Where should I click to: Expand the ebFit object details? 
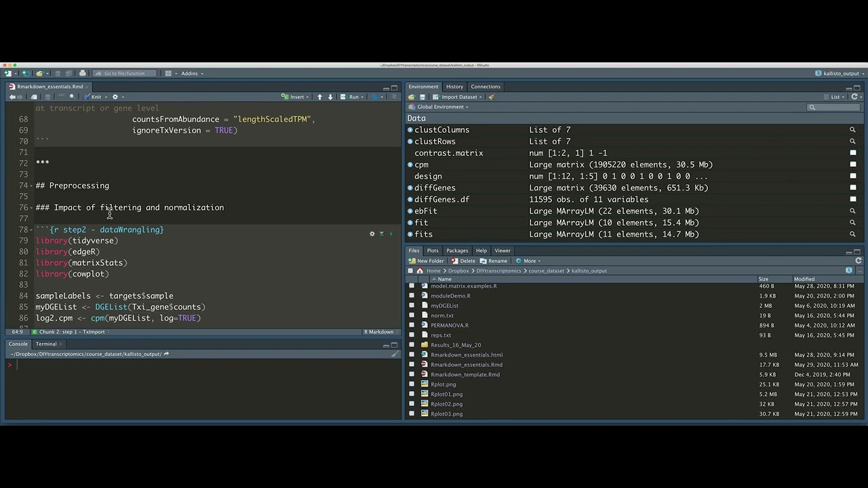click(x=410, y=211)
